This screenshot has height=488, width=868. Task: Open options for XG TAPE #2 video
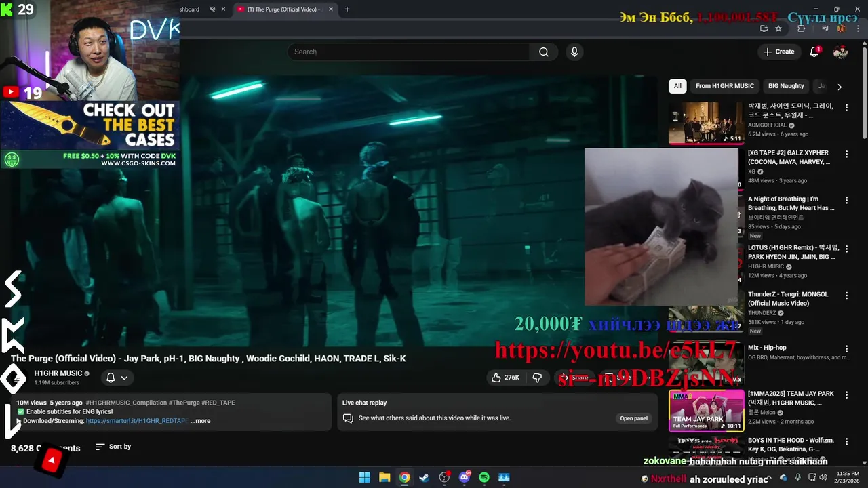(846, 154)
